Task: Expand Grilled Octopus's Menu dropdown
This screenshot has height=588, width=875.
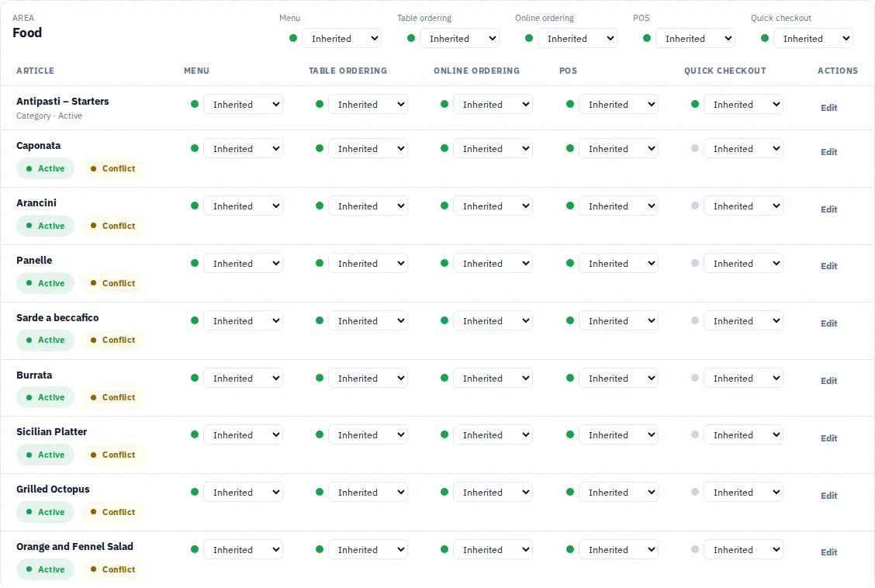Action: click(x=244, y=493)
